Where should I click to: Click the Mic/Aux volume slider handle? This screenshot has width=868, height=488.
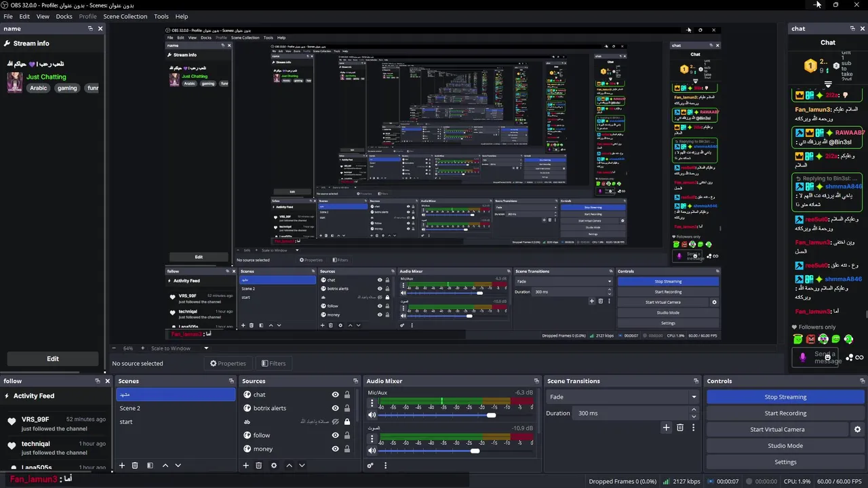click(x=491, y=415)
